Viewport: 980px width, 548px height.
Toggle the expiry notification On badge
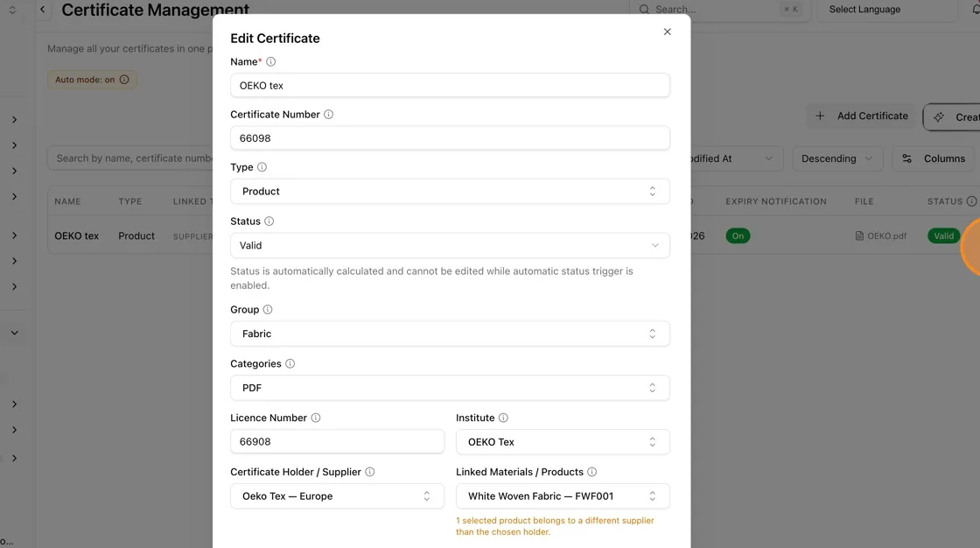coord(738,235)
